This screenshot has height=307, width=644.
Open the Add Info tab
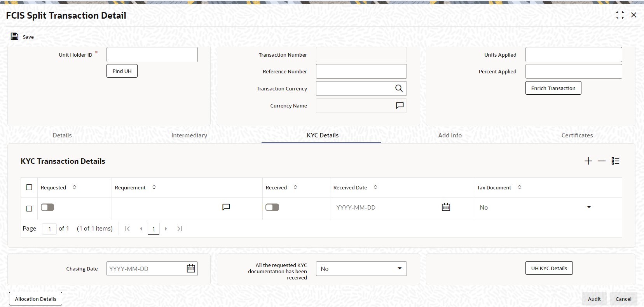(x=450, y=135)
